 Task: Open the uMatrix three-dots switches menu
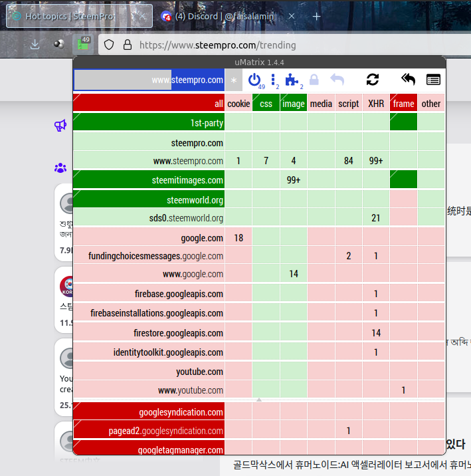coord(273,80)
